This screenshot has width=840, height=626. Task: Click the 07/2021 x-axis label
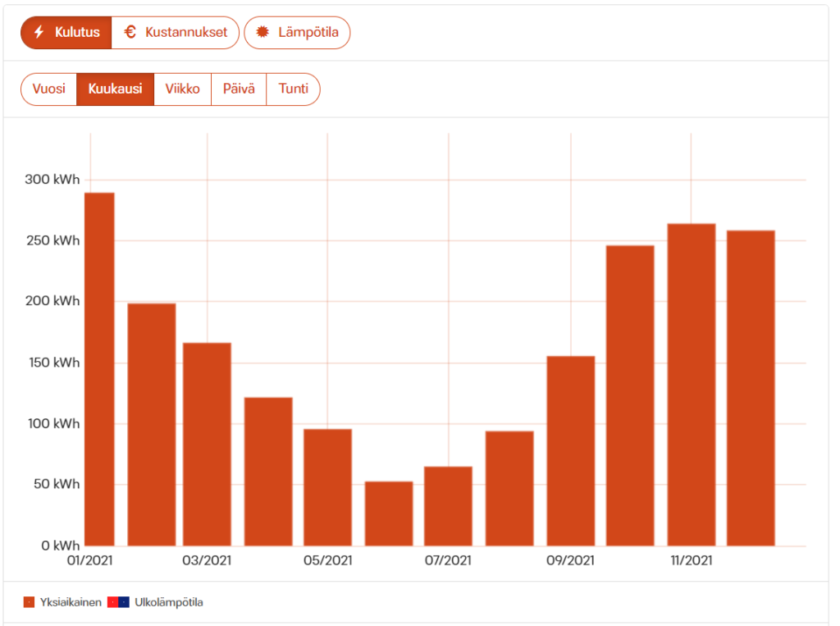tap(449, 560)
